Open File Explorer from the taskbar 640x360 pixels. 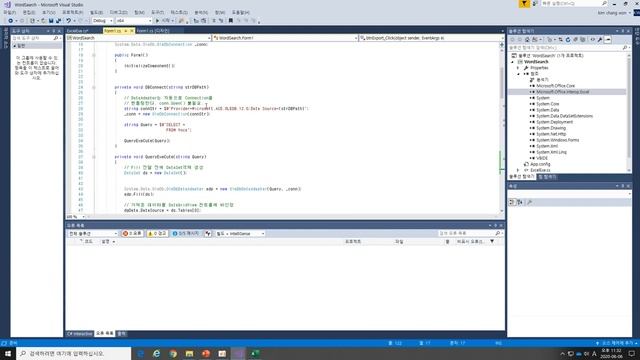(189, 353)
